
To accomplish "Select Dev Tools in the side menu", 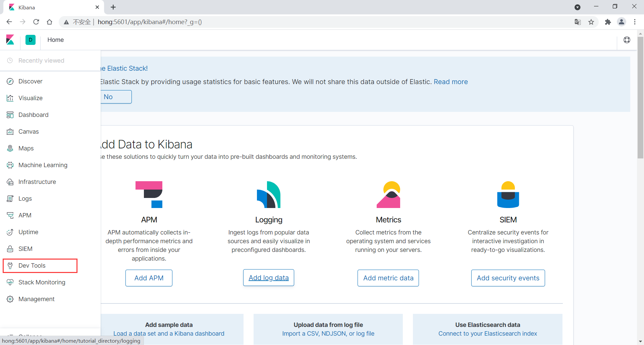I will click(x=32, y=266).
